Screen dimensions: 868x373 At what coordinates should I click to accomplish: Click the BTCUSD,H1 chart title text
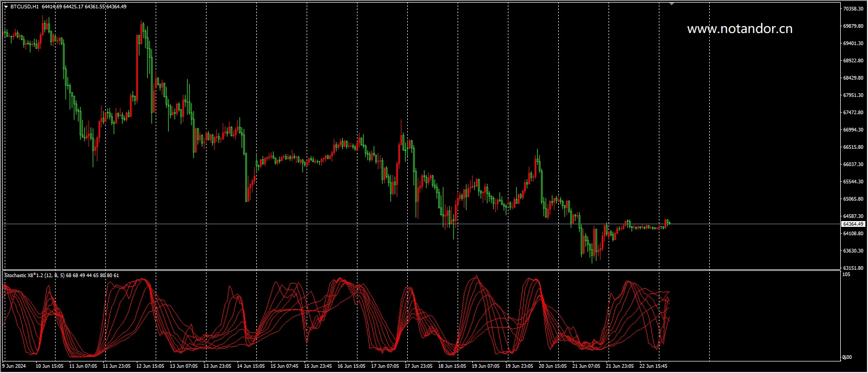coord(24,7)
